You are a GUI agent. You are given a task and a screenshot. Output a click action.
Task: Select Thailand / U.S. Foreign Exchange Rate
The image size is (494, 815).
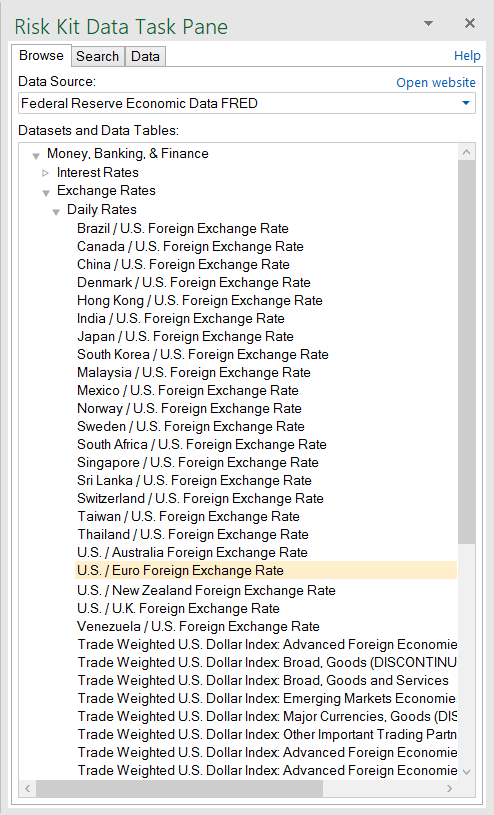(x=193, y=534)
